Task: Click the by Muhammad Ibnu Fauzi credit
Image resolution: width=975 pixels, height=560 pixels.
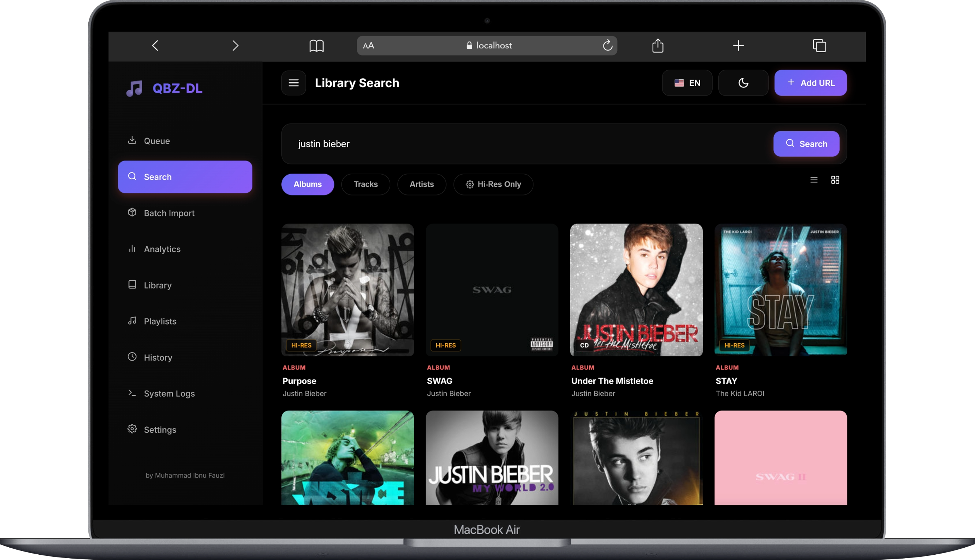Action: (185, 476)
